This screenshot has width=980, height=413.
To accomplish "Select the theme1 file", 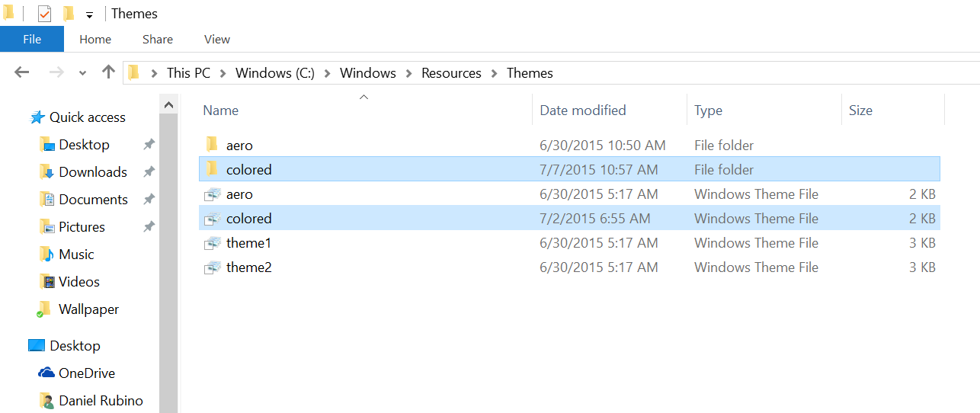I will click(x=569, y=243).
